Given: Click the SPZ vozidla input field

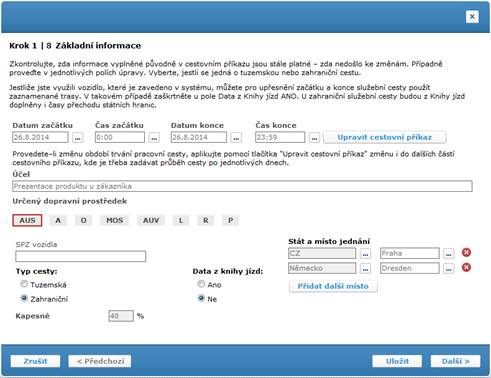Looking at the screenshot, I should tap(81, 256).
